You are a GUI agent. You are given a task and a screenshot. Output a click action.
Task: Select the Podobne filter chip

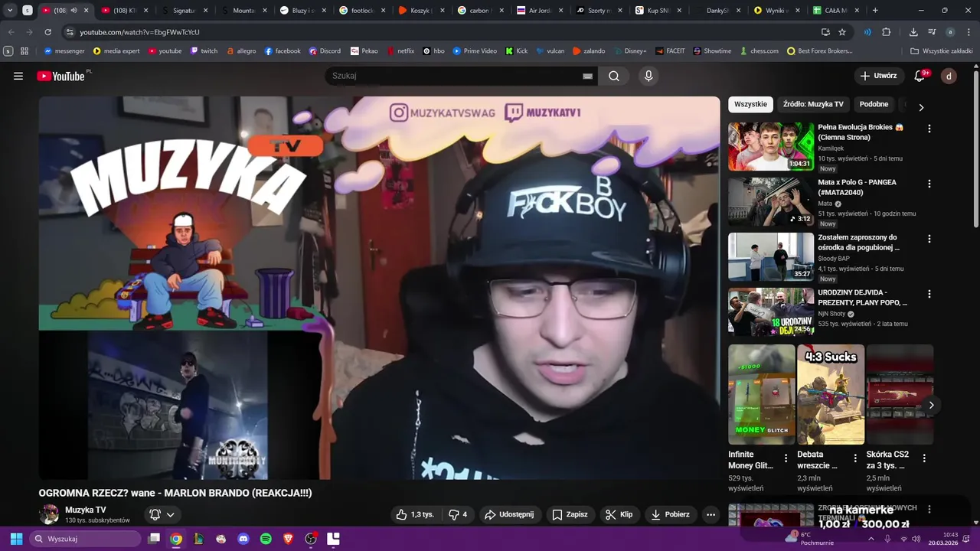click(x=874, y=104)
